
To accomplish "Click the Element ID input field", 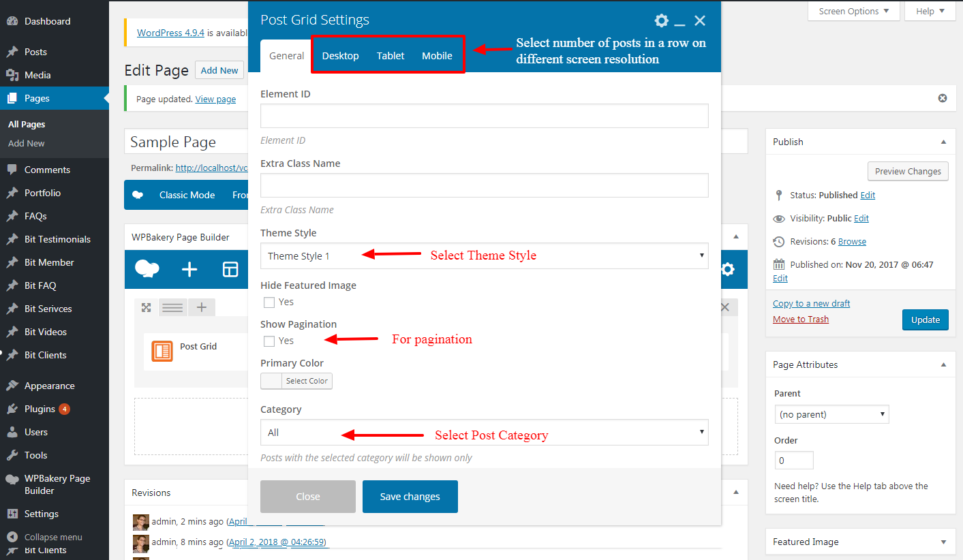I will coord(484,116).
